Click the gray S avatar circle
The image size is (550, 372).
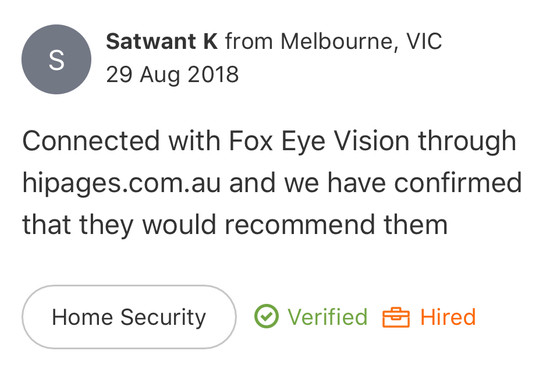click(56, 59)
